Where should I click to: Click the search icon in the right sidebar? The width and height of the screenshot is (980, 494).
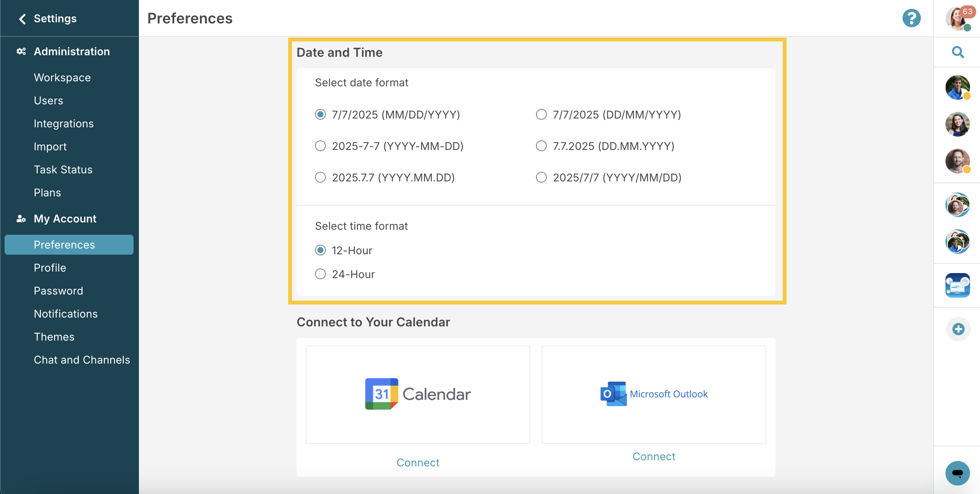(958, 52)
